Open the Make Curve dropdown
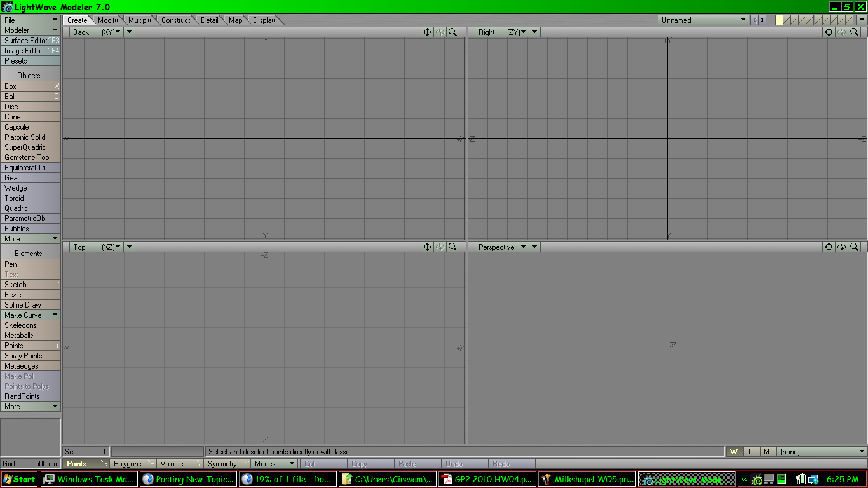Image resolution: width=868 pixels, height=488 pixels. [x=31, y=315]
